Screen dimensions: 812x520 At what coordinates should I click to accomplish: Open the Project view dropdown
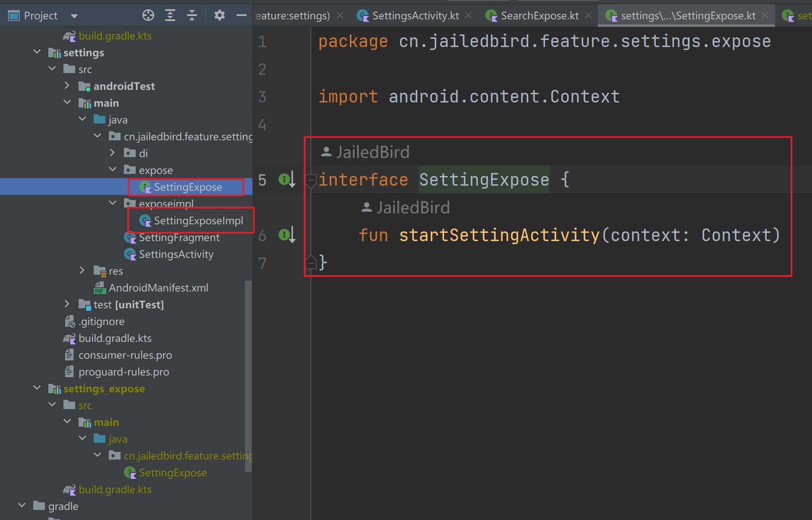pyautogui.click(x=74, y=16)
